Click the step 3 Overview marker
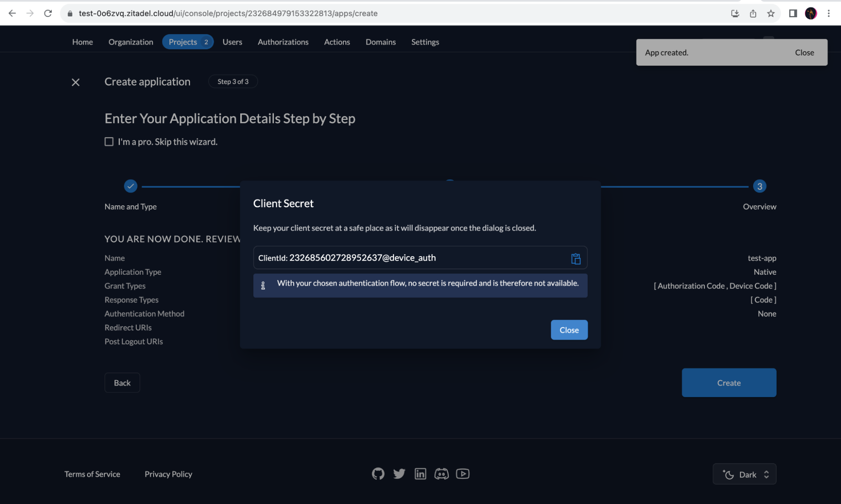Image resolution: width=841 pixels, height=504 pixels. click(759, 186)
